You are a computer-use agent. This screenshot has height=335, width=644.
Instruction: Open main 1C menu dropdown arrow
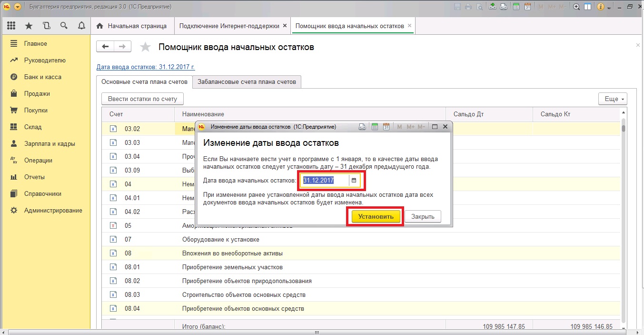(x=18, y=7)
